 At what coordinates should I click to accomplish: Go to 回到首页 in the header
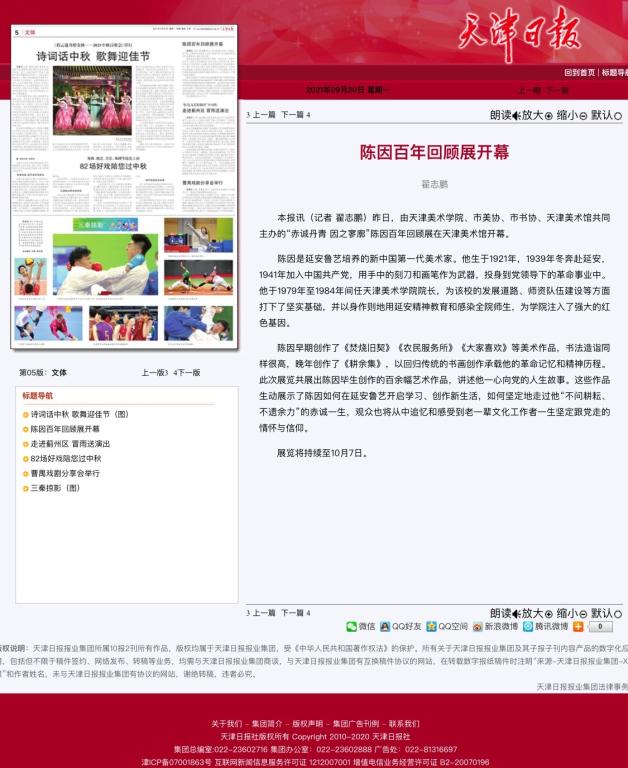(579, 72)
